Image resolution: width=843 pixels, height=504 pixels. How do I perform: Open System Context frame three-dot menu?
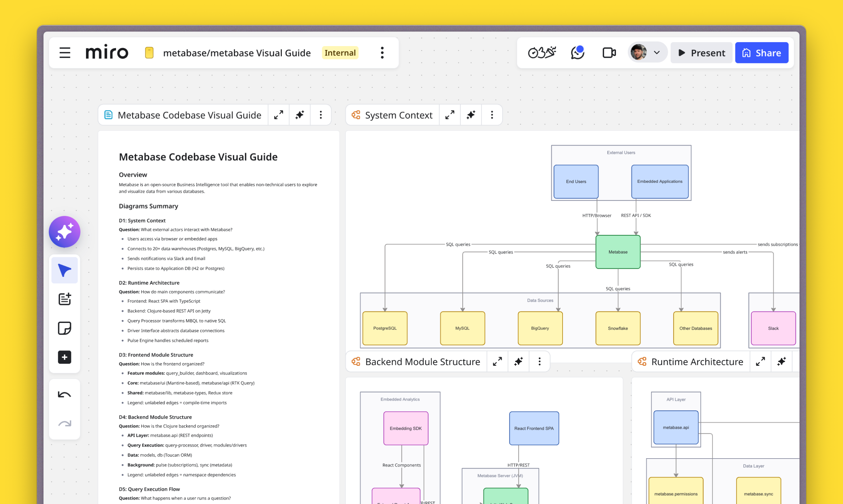click(492, 115)
